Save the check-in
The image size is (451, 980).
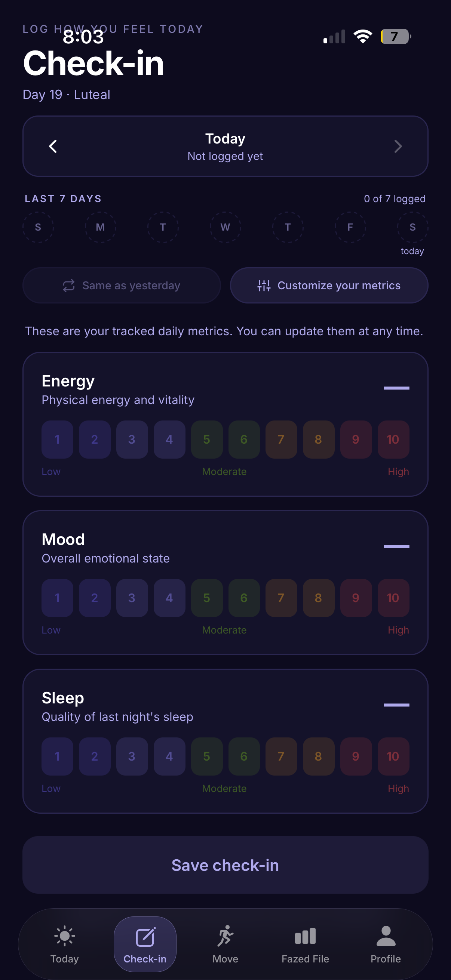pyautogui.click(x=225, y=865)
